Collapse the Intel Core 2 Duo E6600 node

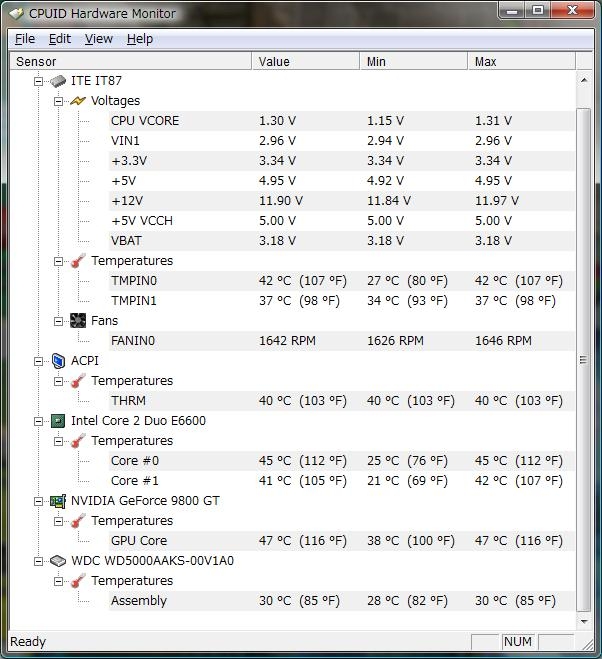point(38,421)
